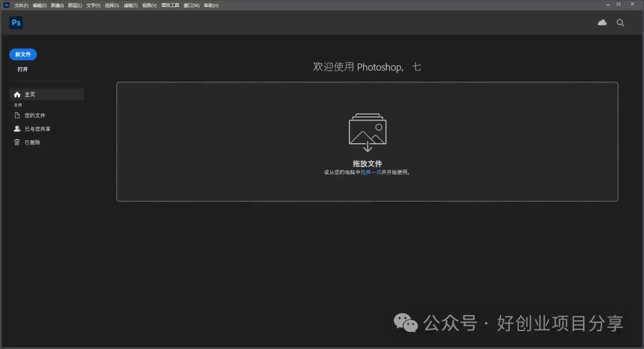Open the 编辑(E) menu
This screenshot has height=349, width=644.
(39, 5)
